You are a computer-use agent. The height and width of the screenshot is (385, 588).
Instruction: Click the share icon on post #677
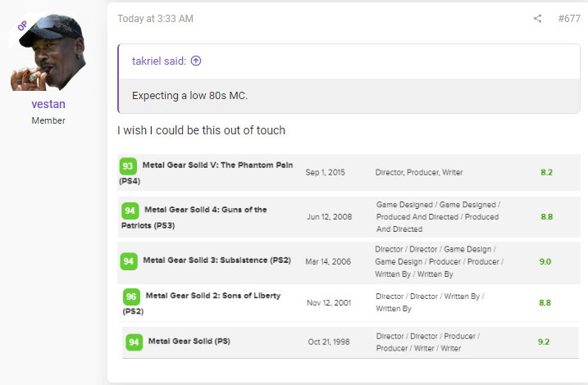coord(537,18)
